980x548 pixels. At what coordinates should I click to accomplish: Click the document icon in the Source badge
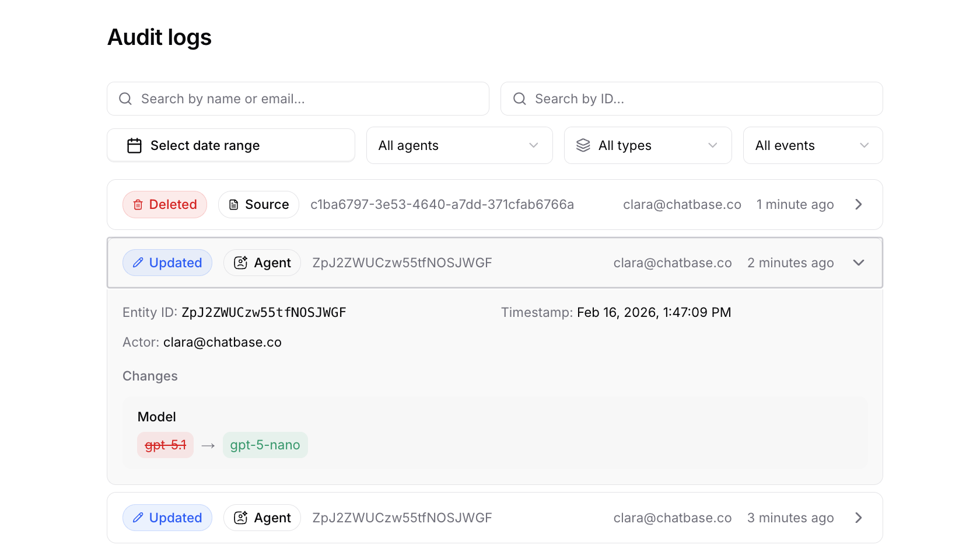click(x=234, y=204)
